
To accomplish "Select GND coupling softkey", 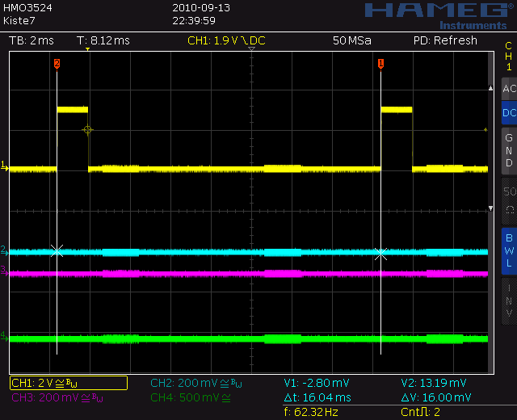I will [x=509, y=150].
